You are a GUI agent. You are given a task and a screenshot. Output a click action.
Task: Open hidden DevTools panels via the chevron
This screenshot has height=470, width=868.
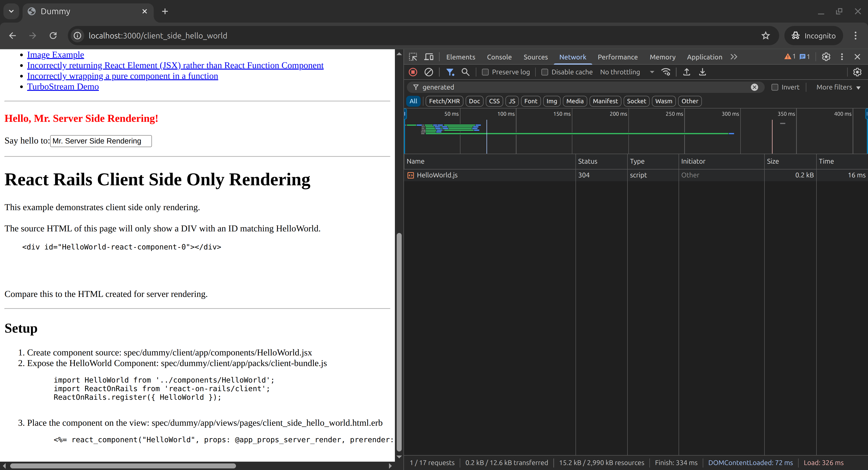(x=734, y=56)
